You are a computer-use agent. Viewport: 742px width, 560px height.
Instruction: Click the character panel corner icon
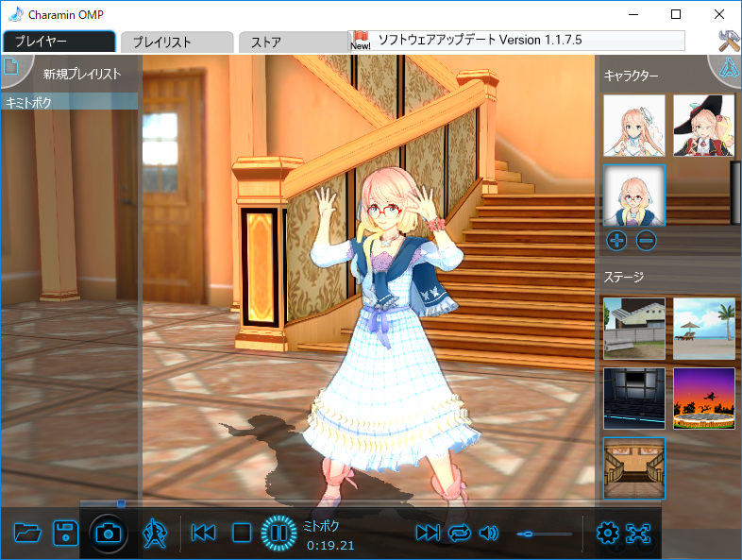click(x=728, y=68)
